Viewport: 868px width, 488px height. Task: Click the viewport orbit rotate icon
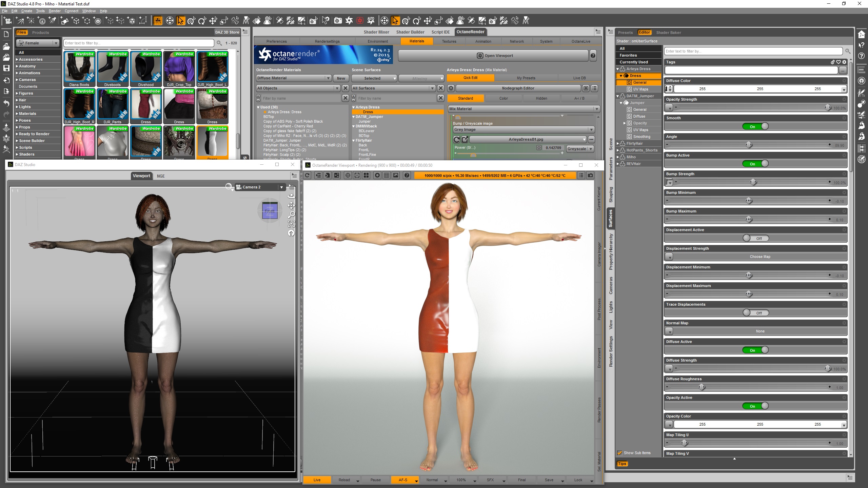click(291, 196)
